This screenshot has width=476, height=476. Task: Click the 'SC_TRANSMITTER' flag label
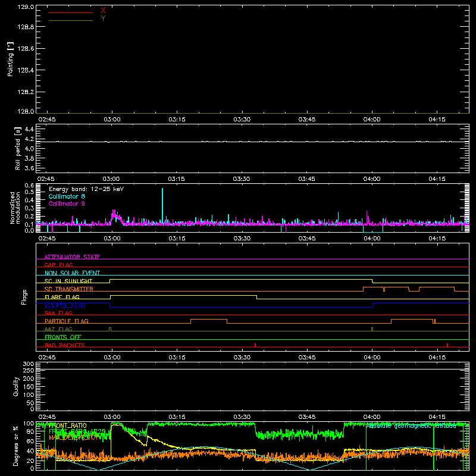coord(69,289)
